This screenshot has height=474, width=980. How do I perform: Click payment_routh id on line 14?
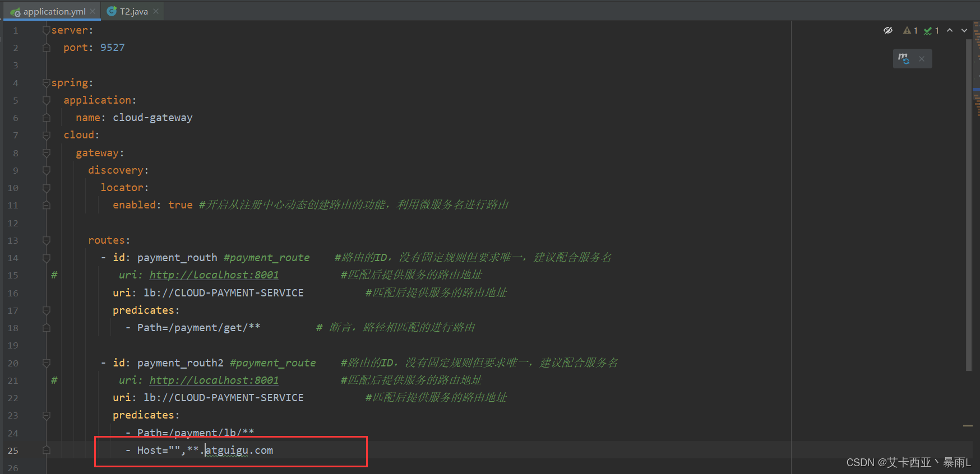click(x=177, y=258)
